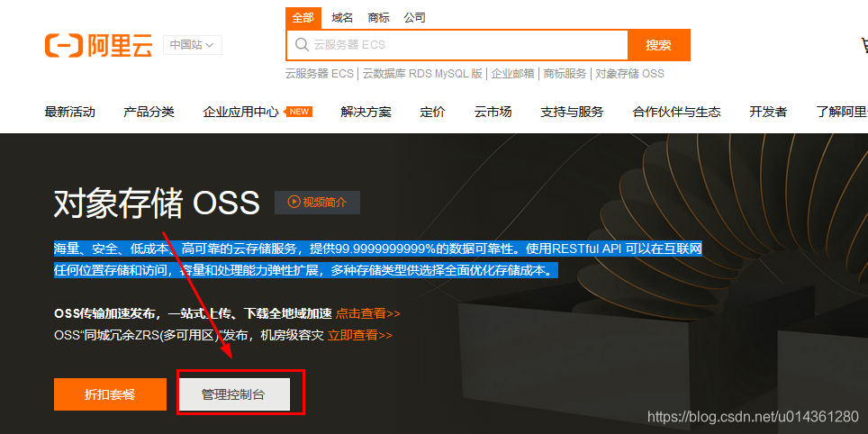Open the 云服务器 ECS suggestion link
The width and height of the screenshot is (868, 434).
(x=320, y=74)
